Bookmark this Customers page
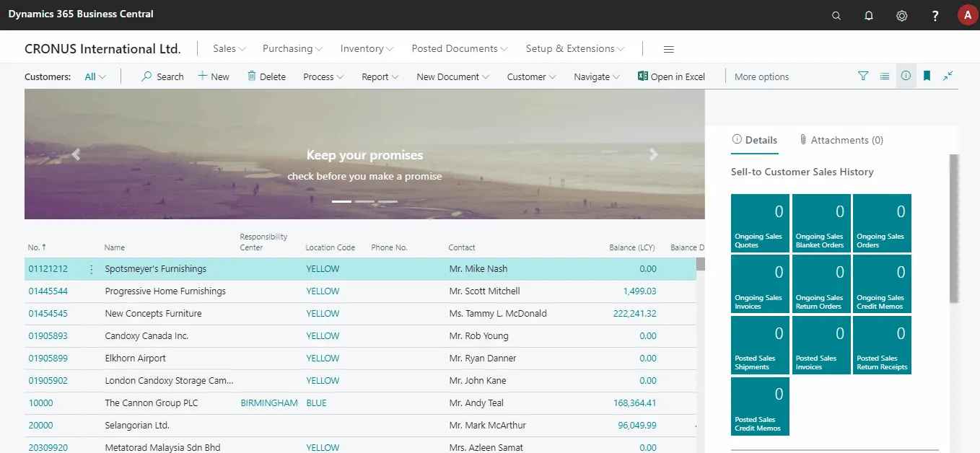Image resolution: width=980 pixels, height=453 pixels. coord(927,76)
